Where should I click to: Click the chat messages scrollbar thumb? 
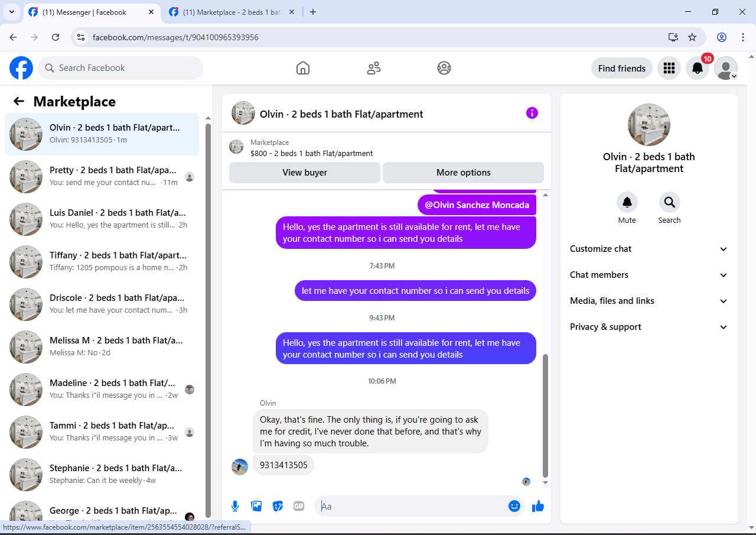click(545, 416)
